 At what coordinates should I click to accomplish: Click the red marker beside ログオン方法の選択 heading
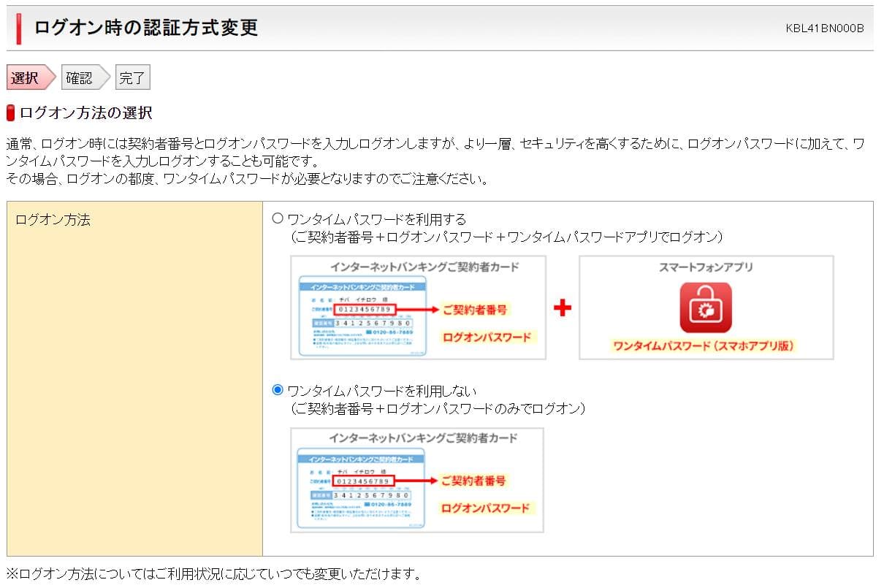coord(10,113)
